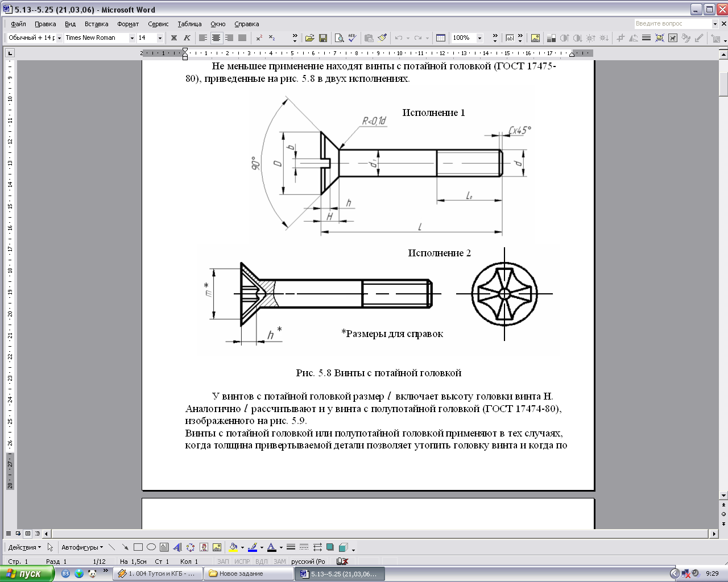Open font color dropdown arrow
Viewport: 728px width, 582px height.
coord(281,547)
